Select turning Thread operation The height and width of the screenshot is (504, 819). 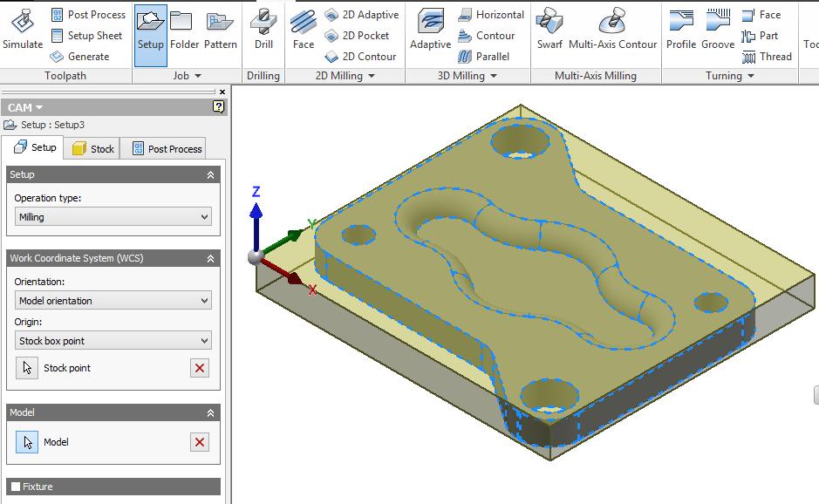[x=767, y=57]
